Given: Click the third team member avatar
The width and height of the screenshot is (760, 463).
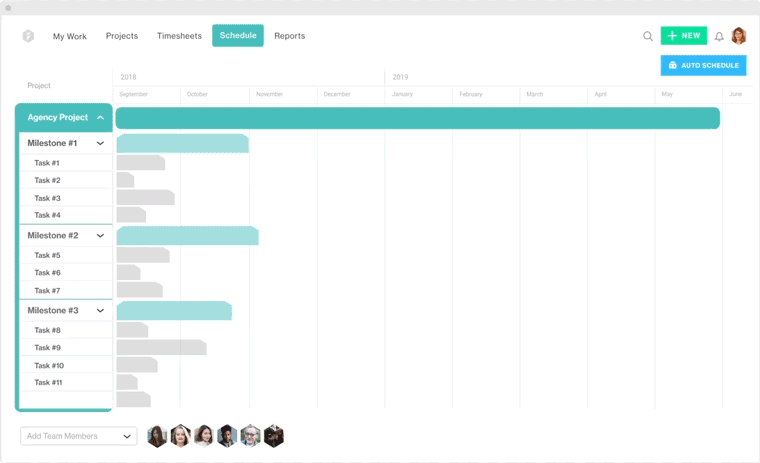Looking at the screenshot, I should click(204, 436).
